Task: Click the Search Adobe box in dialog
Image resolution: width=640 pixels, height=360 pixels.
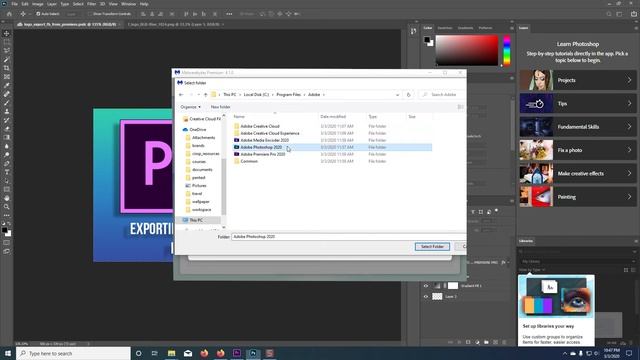Action: [x=443, y=95]
